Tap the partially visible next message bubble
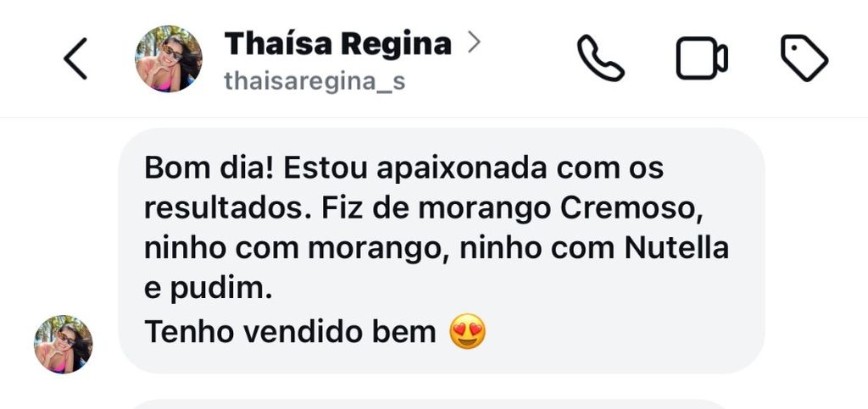This screenshot has height=409, width=868. coord(441,404)
